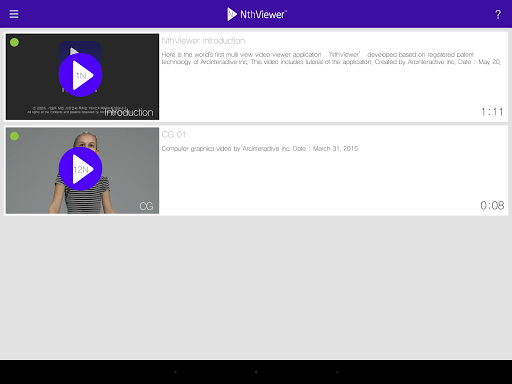
Task: Click green status dot on CG thumbnail
Action: (x=14, y=136)
